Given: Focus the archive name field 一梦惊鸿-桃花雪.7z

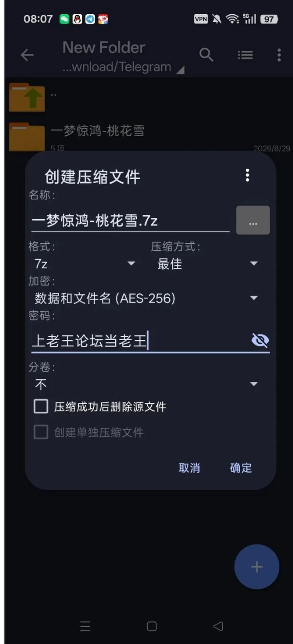Looking at the screenshot, I should [x=130, y=221].
